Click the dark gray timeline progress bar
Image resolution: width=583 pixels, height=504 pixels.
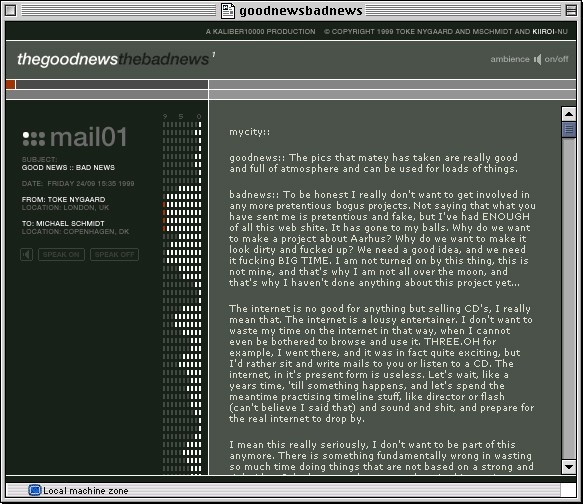[x=112, y=85]
